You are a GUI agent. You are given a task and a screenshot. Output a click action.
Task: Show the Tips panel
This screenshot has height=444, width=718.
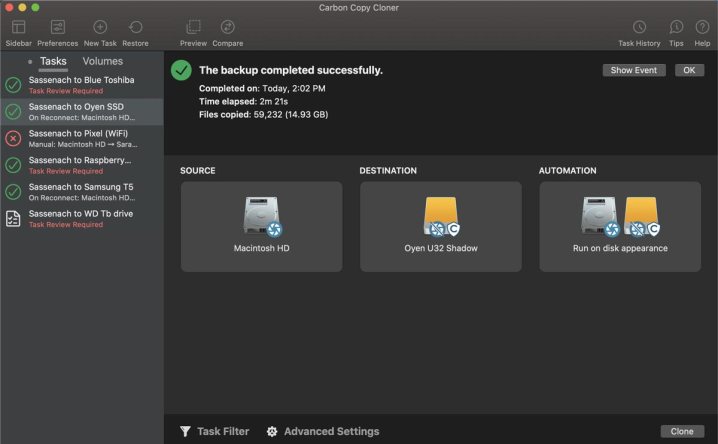click(676, 28)
